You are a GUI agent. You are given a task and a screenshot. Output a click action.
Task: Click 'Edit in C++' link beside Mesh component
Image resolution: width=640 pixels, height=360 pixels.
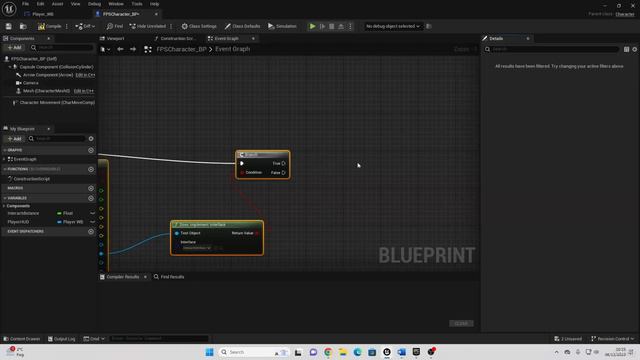(x=83, y=91)
